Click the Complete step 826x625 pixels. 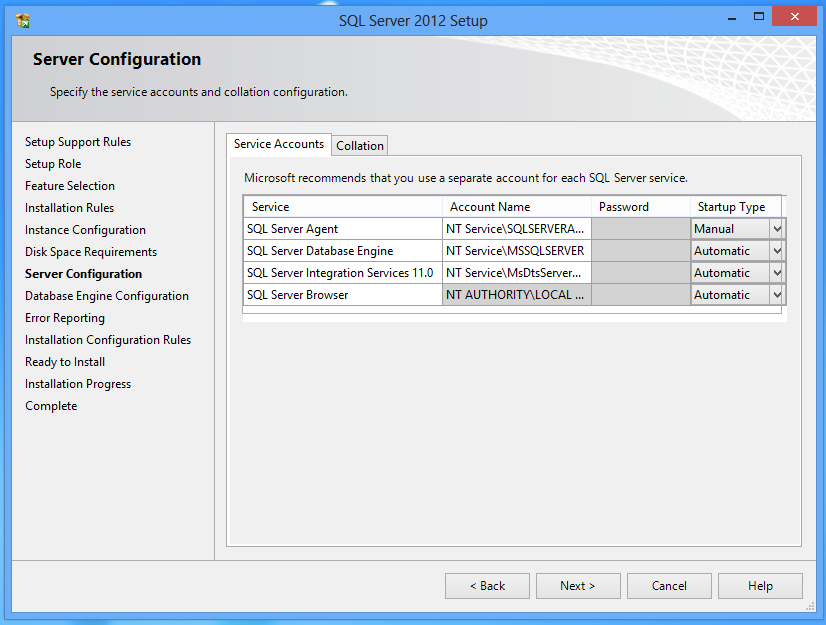[x=51, y=406]
